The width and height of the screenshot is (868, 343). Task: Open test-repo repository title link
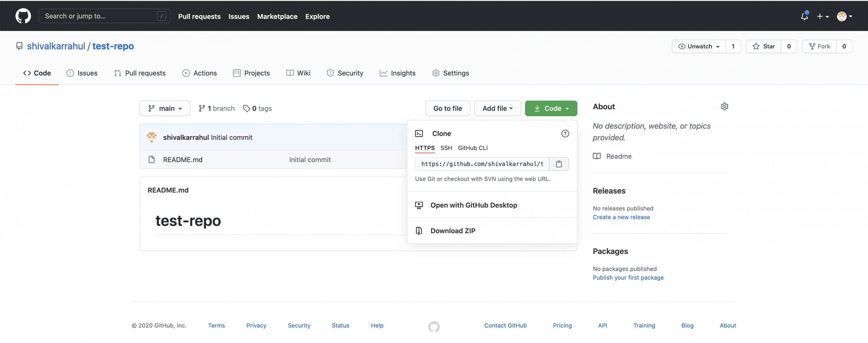coord(113,46)
